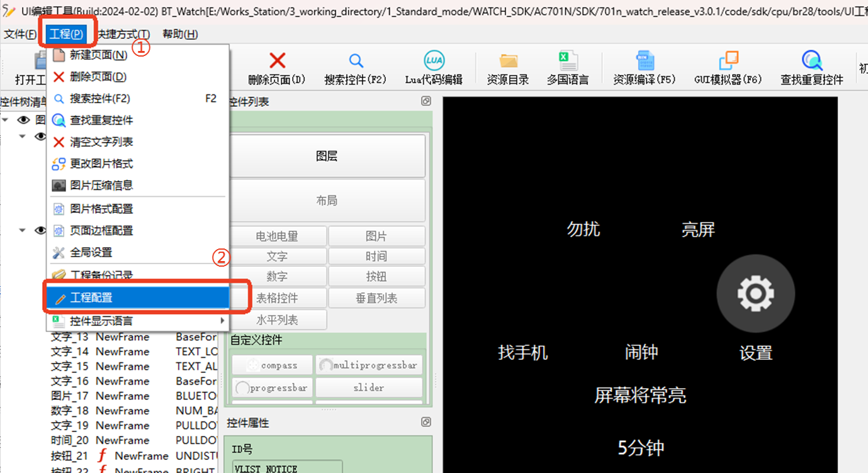The height and width of the screenshot is (473, 868).
Task: Toggle the eye icon on the topmost tree row
Action: pyautogui.click(x=24, y=120)
